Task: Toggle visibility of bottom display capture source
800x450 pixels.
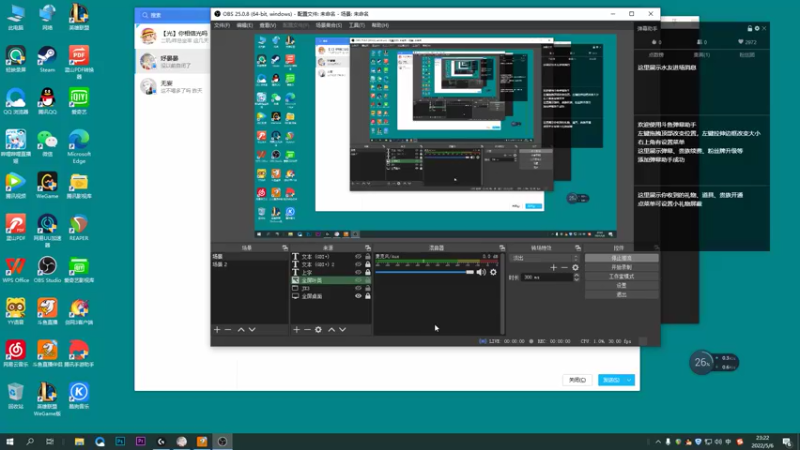Action: click(x=358, y=296)
